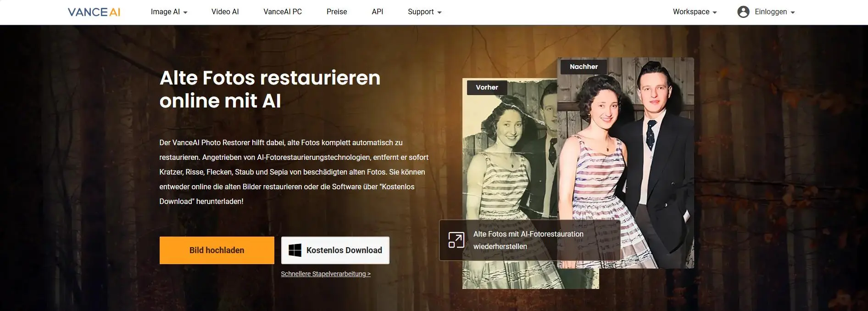Expand the Support dropdown arrow
This screenshot has width=868, height=311.
440,12
